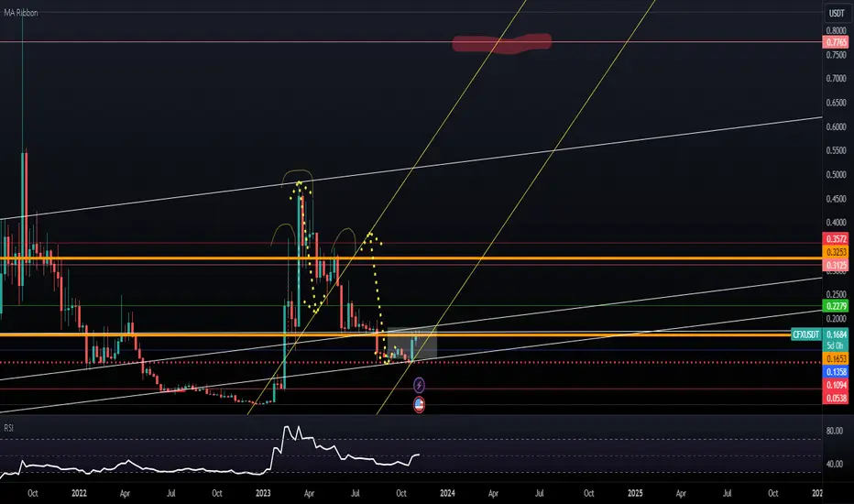Click the 0.5000 price axis value

pyautogui.click(x=836, y=174)
